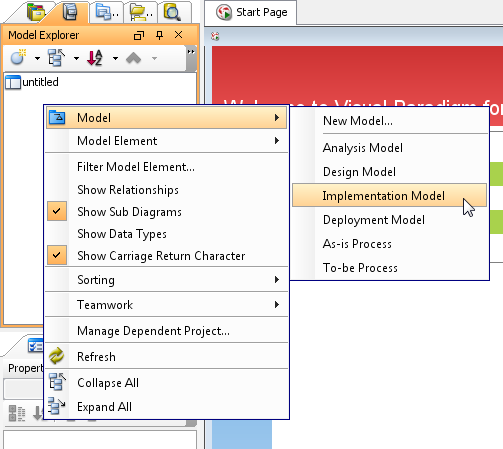Click the Property panel tab icon

click(35, 345)
